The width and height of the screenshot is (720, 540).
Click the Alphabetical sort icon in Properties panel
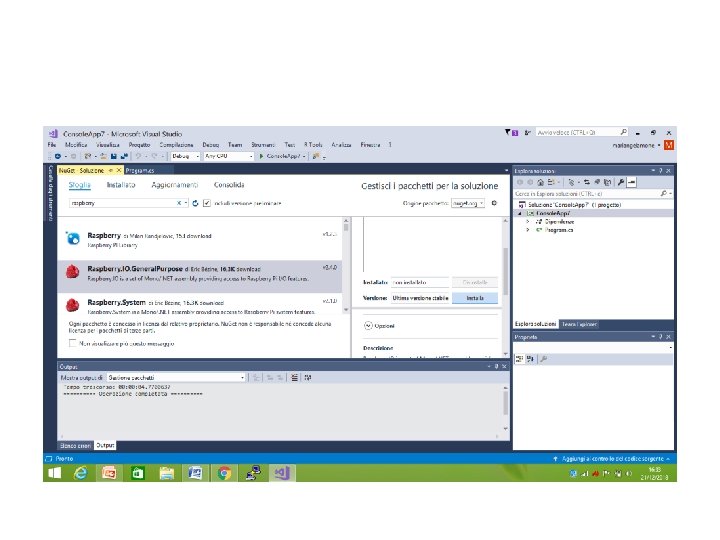point(530,359)
